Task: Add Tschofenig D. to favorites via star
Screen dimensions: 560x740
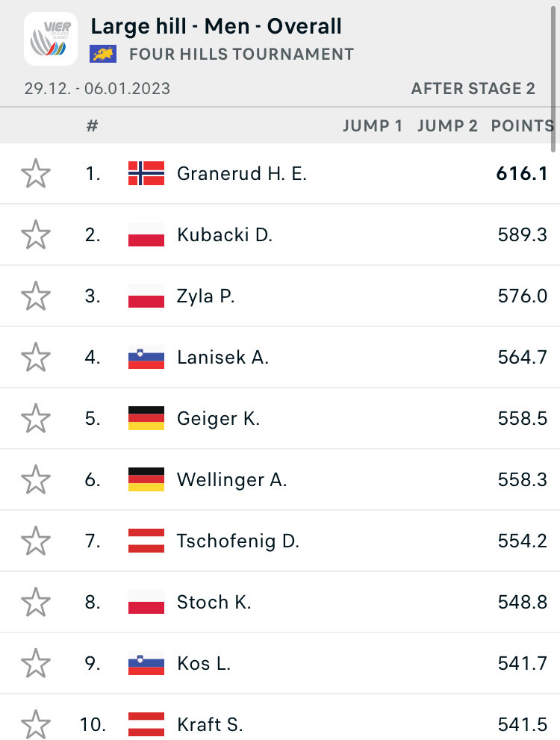Action: click(36, 541)
